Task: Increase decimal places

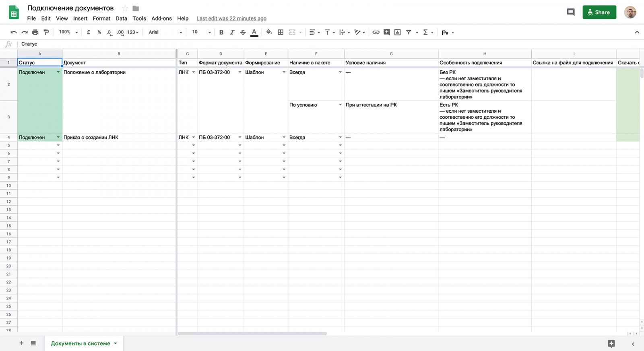Action: click(120, 32)
